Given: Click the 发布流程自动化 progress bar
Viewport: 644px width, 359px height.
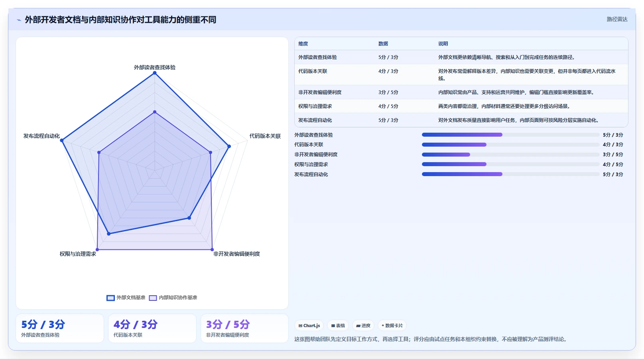Looking at the screenshot, I should (x=510, y=174).
